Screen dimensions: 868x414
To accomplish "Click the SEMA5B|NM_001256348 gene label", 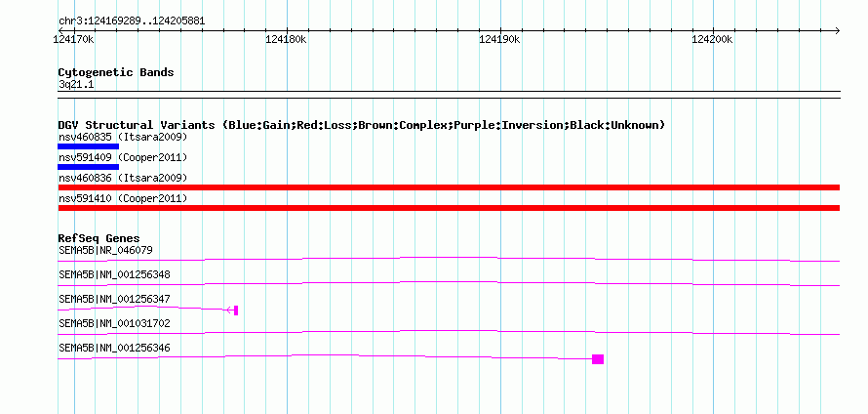I will (114, 274).
